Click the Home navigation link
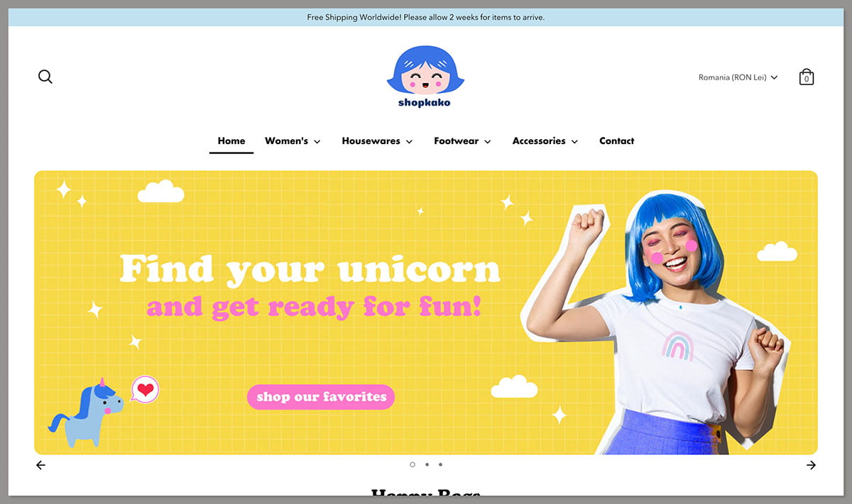Image resolution: width=852 pixels, height=504 pixels. [231, 141]
